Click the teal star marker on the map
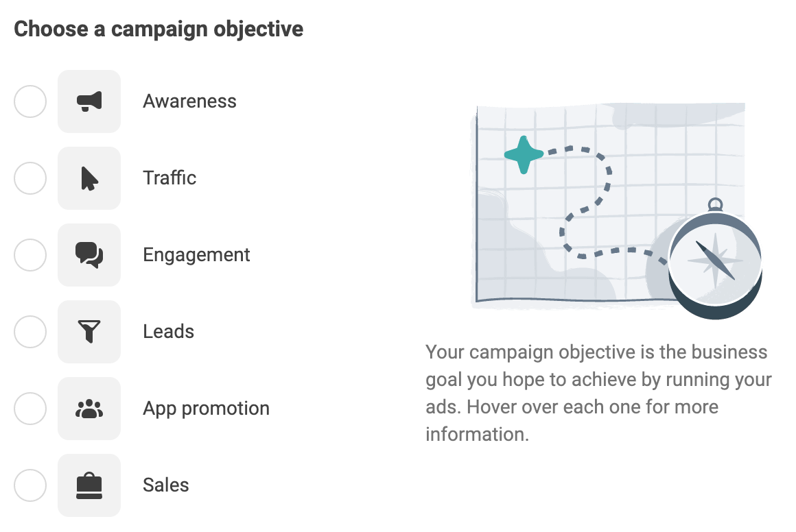This screenshot has height=532, width=796. coord(524,154)
